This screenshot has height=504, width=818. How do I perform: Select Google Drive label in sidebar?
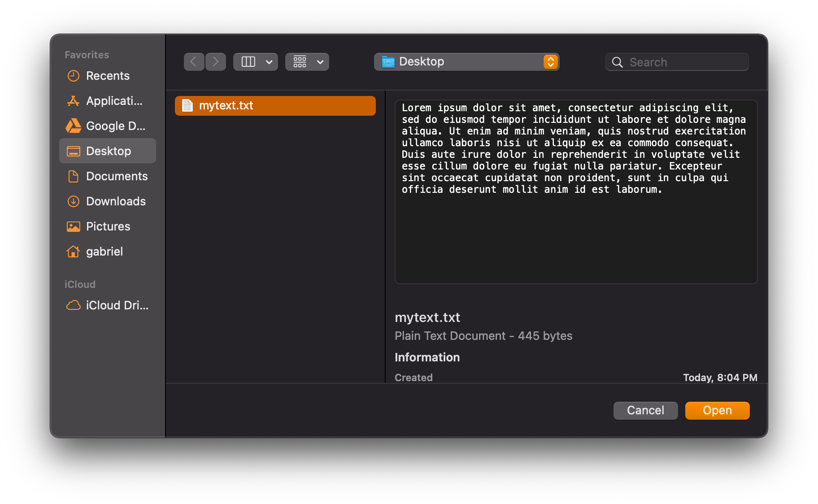pos(116,126)
